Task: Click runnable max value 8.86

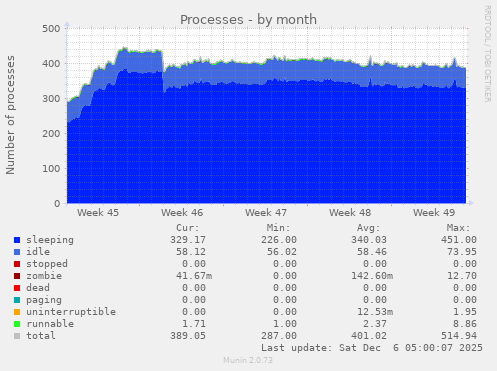Action: click(x=465, y=324)
